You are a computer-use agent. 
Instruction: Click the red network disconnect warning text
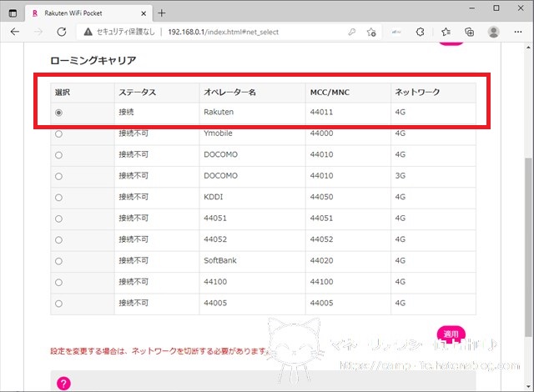pyautogui.click(x=159, y=351)
